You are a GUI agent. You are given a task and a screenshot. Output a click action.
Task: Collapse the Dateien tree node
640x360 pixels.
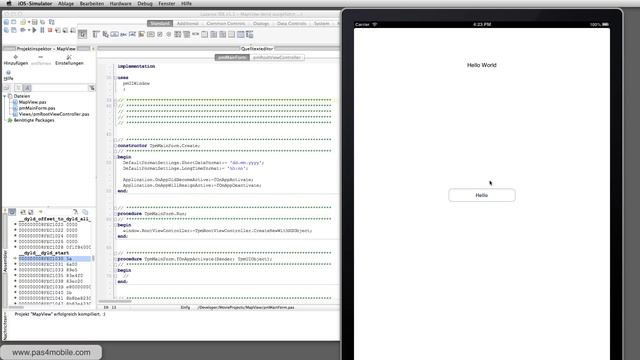(5, 96)
